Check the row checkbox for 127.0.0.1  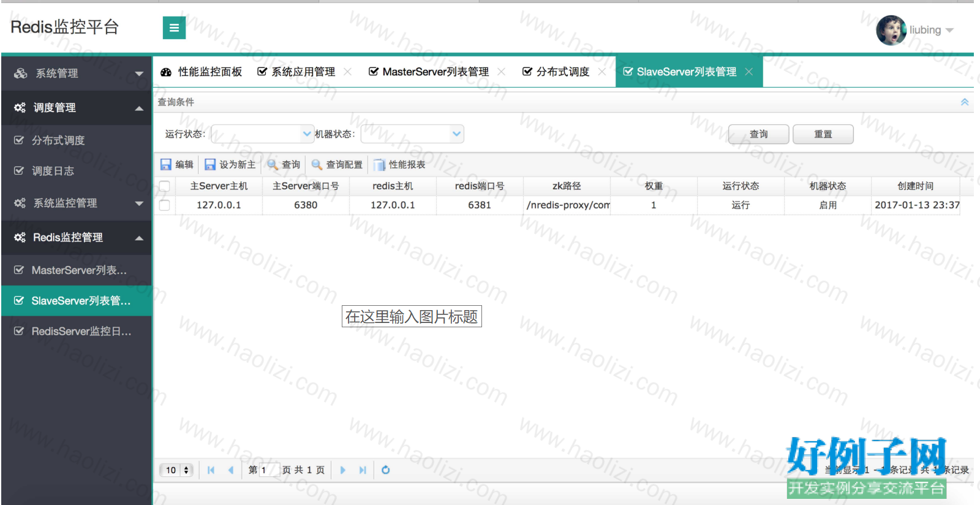[x=164, y=205]
